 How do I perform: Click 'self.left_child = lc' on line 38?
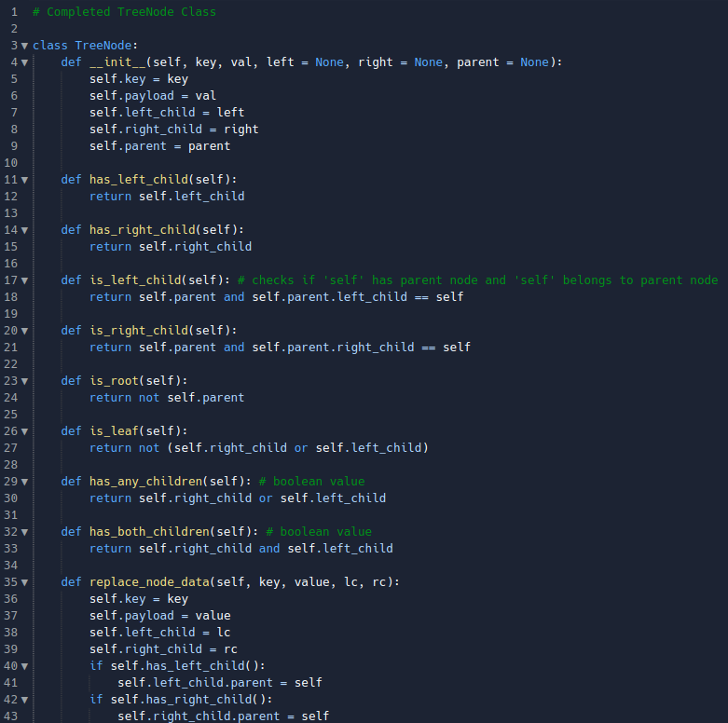point(159,632)
